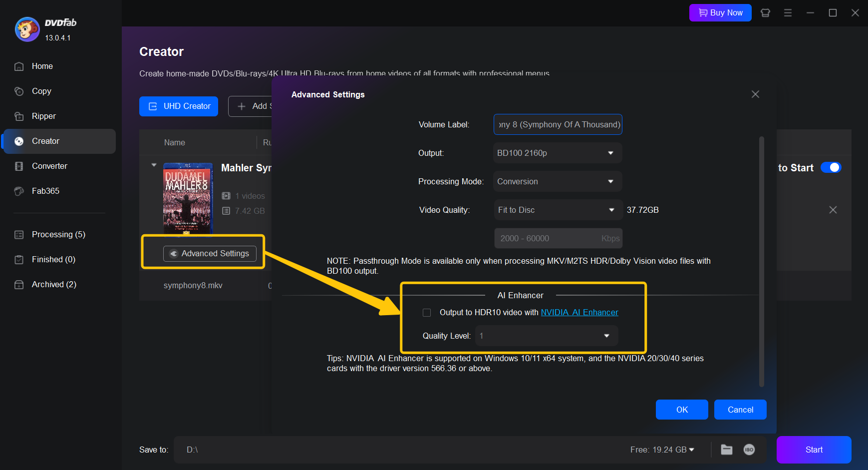Click the Converter film icon
Viewport: 868px width, 470px height.
(19, 166)
